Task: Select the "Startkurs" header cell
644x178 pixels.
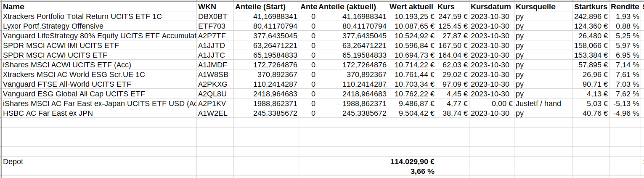Action: tap(591, 7)
